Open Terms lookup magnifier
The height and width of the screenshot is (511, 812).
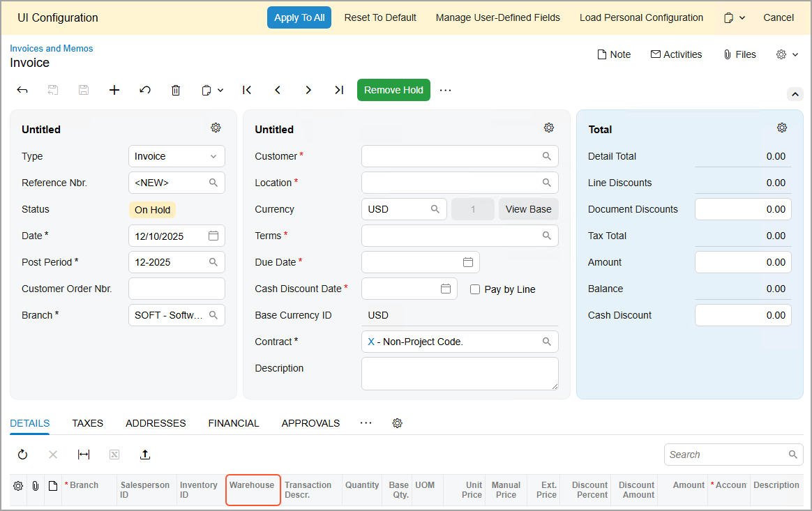point(547,236)
